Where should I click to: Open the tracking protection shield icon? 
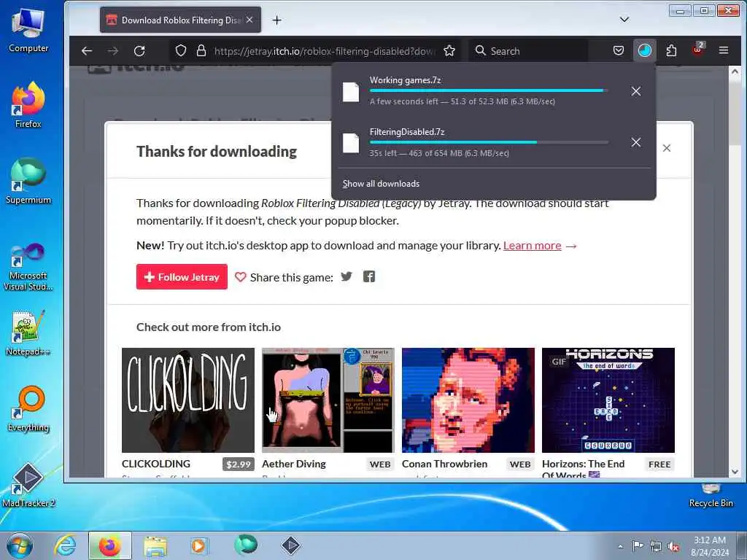point(181,51)
